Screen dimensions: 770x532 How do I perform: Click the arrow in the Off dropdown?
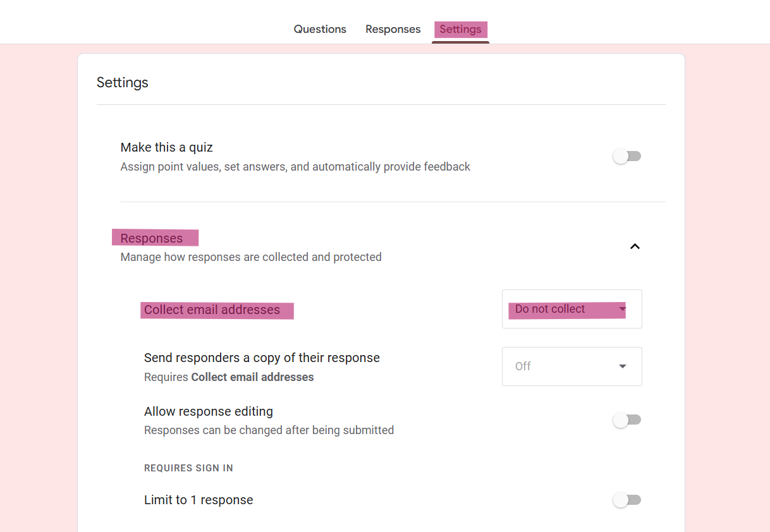pyautogui.click(x=623, y=366)
